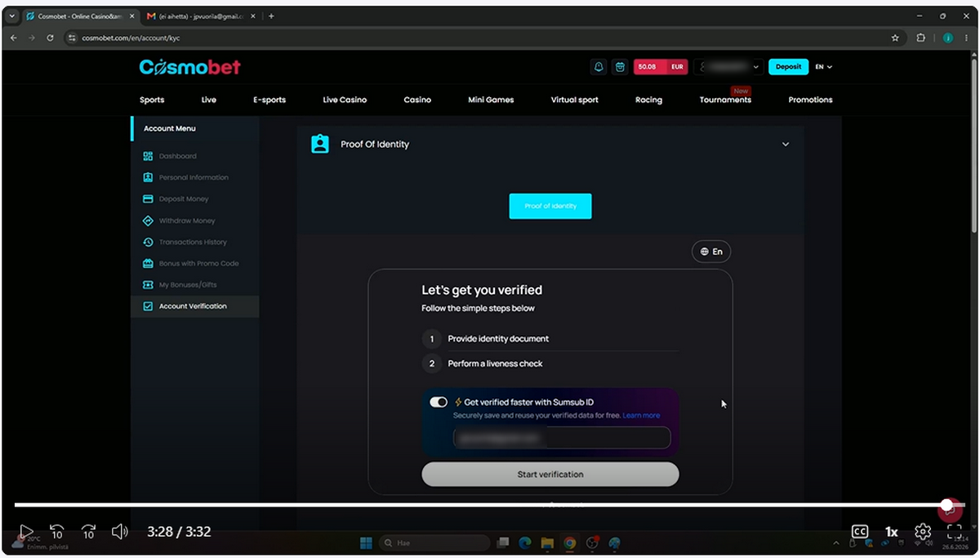
Task: Skip the video forward 10 seconds
Action: pos(89,532)
